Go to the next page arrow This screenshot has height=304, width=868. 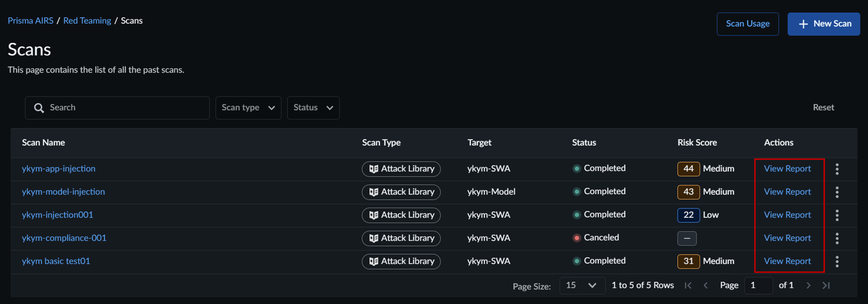tap(808, 286)
